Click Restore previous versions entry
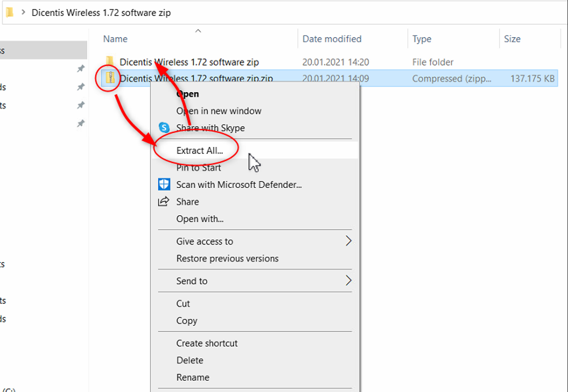The image size is (568, 392). click(227, 259)
